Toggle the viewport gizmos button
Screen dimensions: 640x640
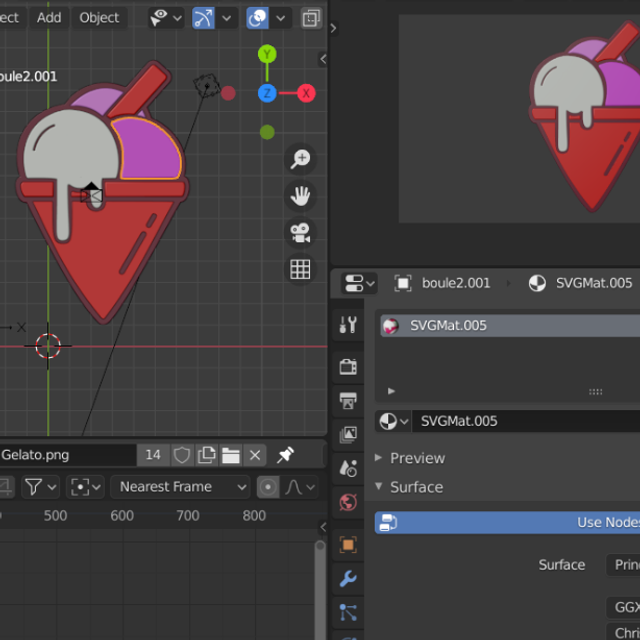(203, 17)
